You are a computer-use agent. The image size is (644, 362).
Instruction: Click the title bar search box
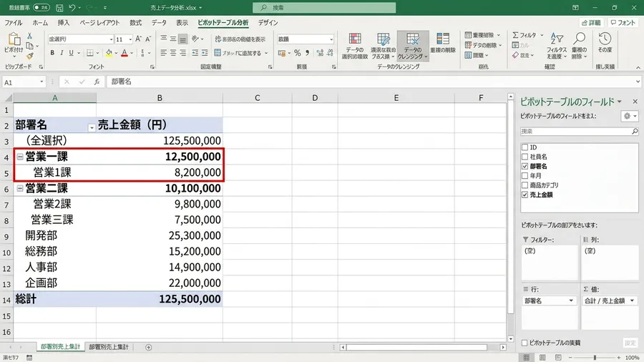[x=324, y=7]
